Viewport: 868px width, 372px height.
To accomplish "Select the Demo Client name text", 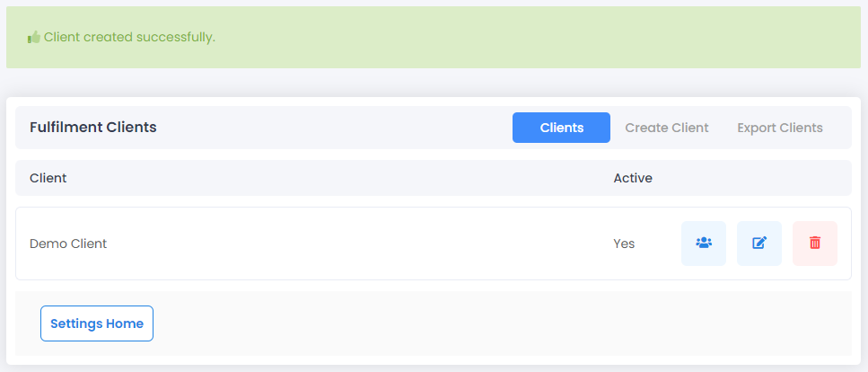I will point(68,244).
